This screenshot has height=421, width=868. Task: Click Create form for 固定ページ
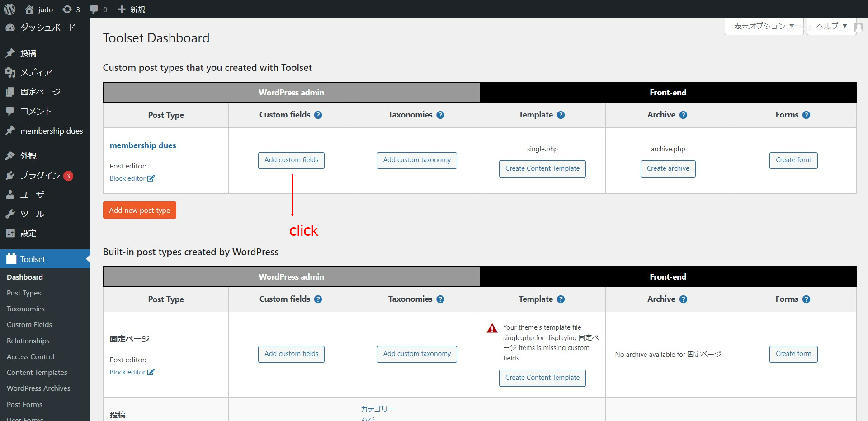pos(793,354)
